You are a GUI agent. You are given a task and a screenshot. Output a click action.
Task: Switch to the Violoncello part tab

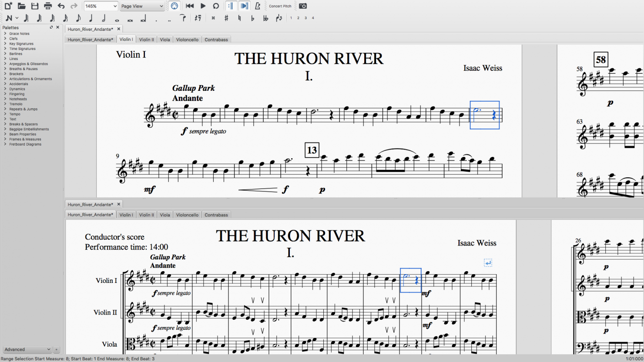coord(187,39)
